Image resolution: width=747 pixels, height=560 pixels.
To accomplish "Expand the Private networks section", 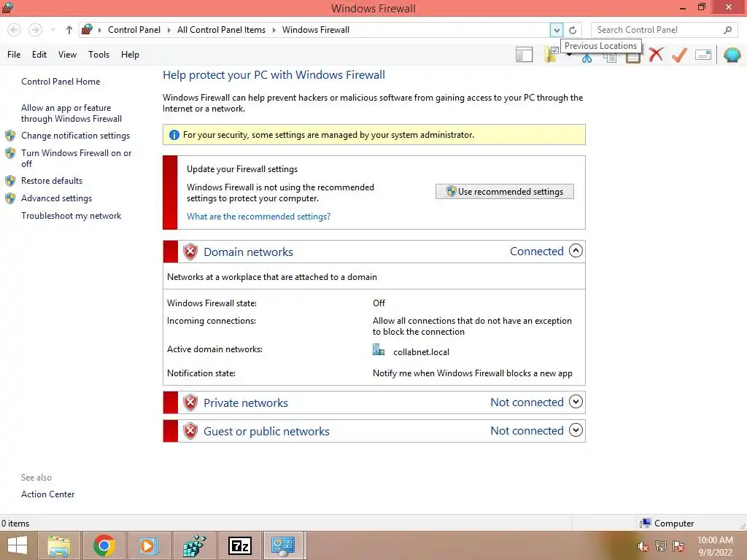I will (576, 402).
